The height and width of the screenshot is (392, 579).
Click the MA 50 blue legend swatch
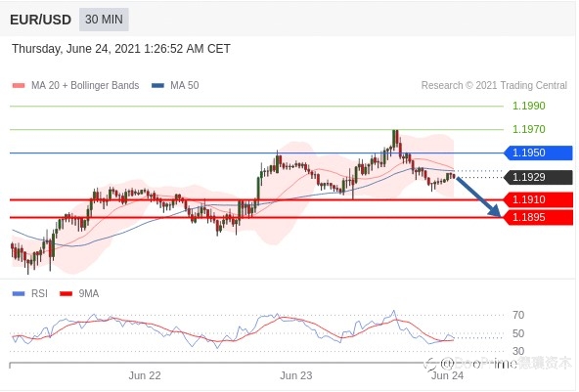click(158, 86)
